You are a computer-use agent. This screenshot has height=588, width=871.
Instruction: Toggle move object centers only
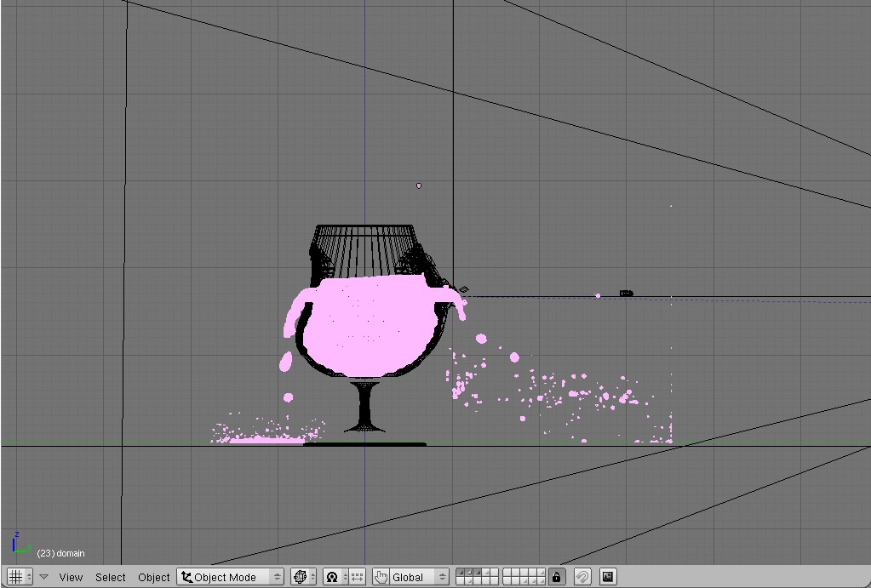[358, 577]
